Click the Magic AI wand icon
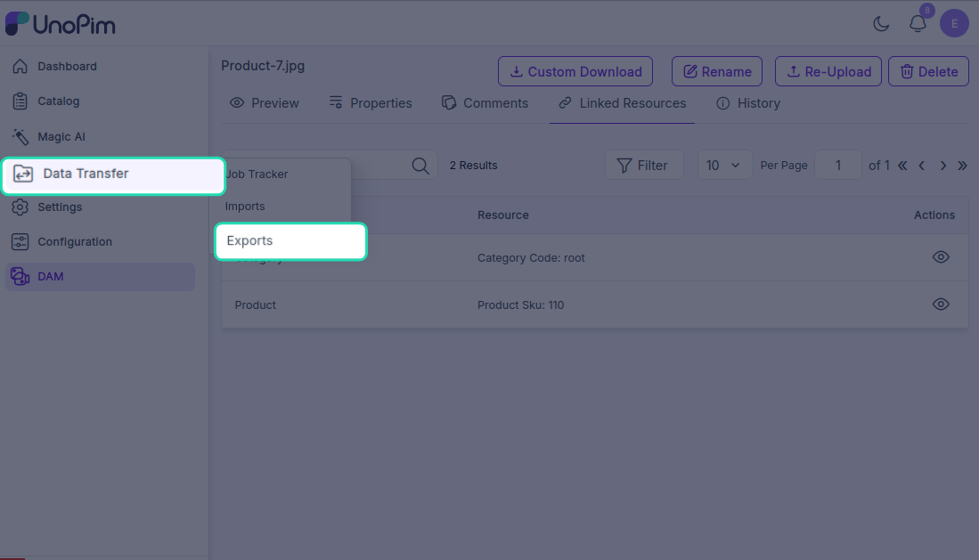979x560 pixels. [20, 136]
